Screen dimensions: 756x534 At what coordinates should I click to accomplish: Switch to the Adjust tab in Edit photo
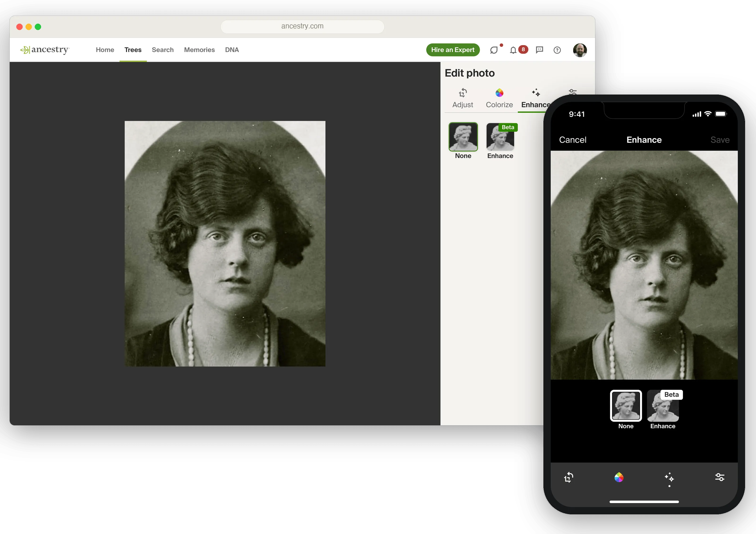pos(463,98)
